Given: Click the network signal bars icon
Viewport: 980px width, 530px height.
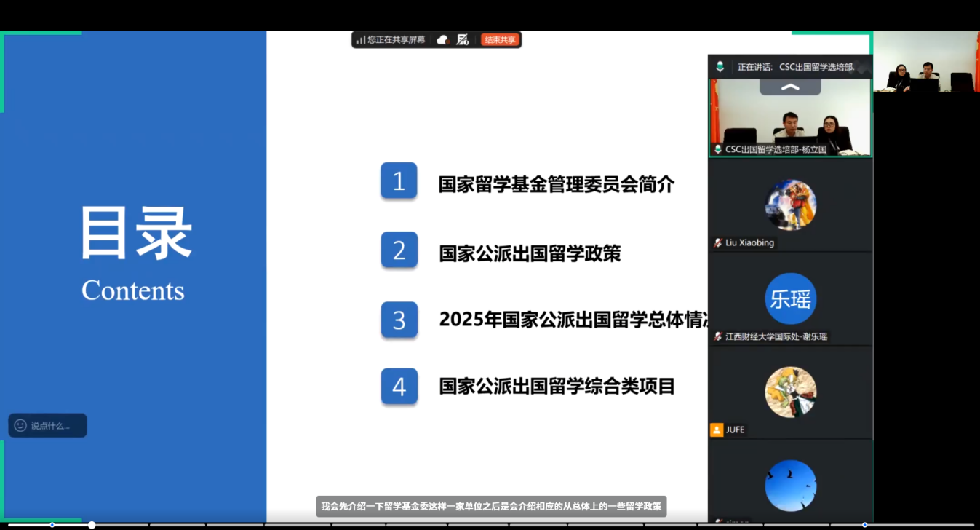Looking at the screenshot, I should coord(361,40).
